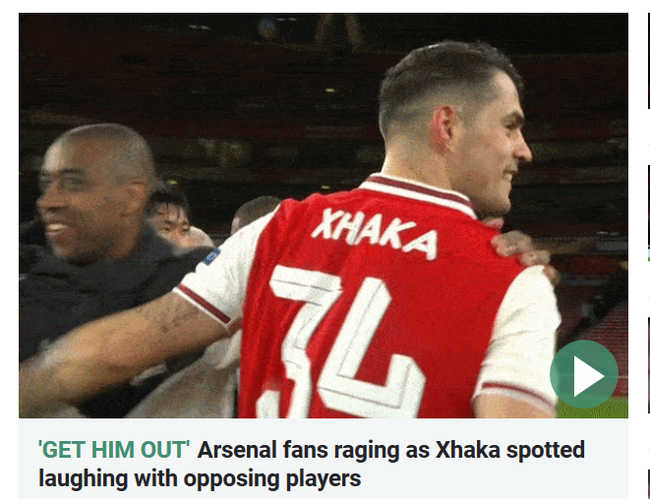The image size is (650, 499).
Task: Play the Xhaka video with green play button
Action: [x=584, y=374]
